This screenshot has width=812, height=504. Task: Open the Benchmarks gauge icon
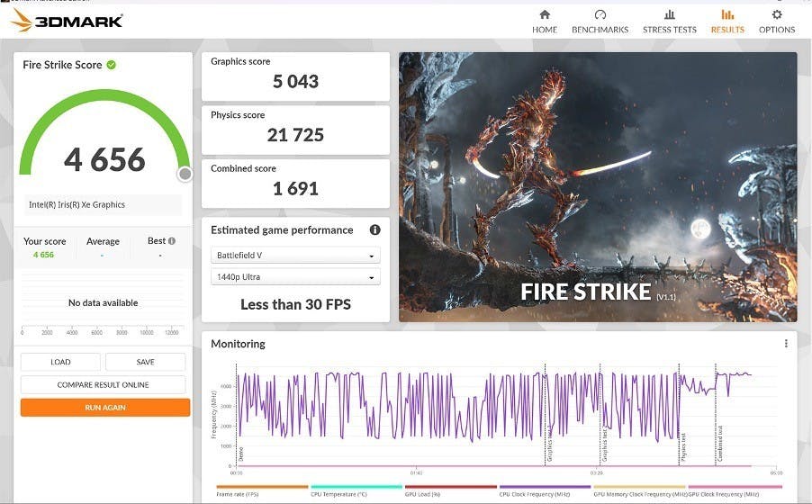click(600, 14)
